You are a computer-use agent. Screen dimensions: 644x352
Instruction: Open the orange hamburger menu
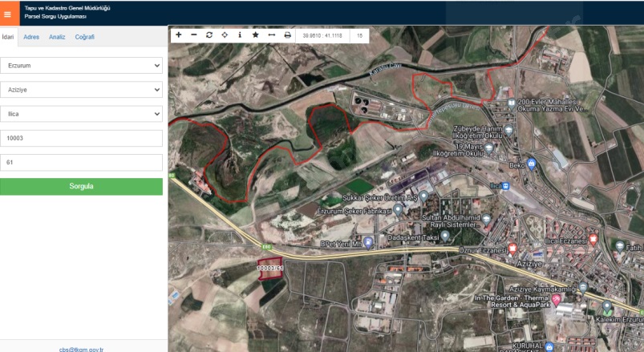[x=8, y=13]
